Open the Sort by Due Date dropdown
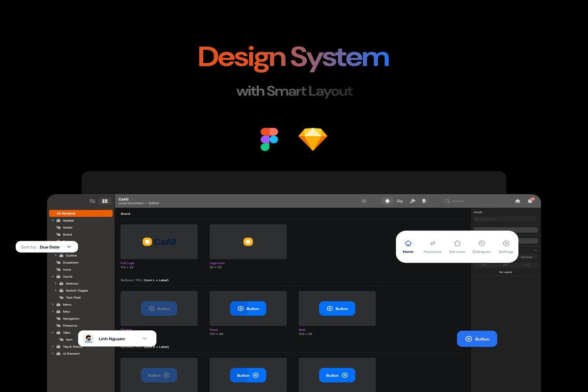This screenshot has height=392, width=588. [x=47, y=247]
